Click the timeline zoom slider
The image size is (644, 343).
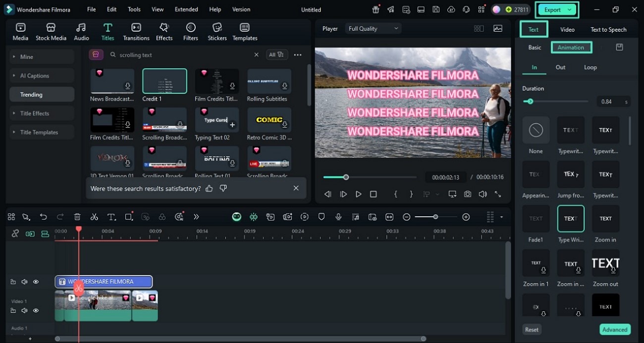pos(435,217)
